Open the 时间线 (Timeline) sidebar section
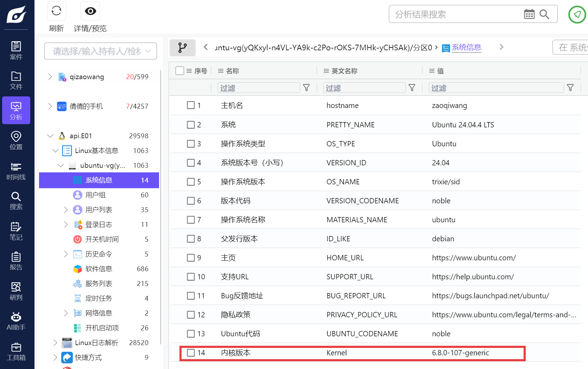Screen dimensions: 588x369 click(16, 171)
